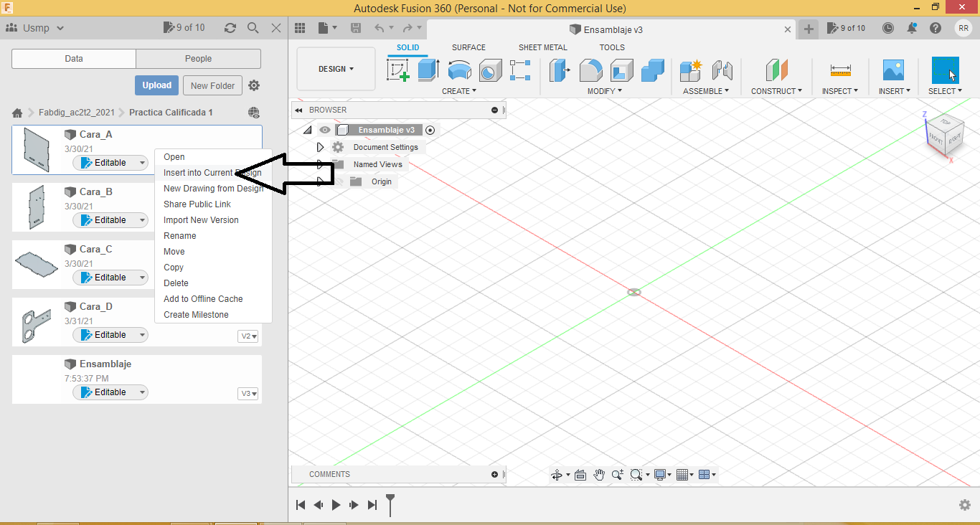980x525 pixels.
Task: Open the INSPECT dropdown menu
Action: tap(840, 91)
